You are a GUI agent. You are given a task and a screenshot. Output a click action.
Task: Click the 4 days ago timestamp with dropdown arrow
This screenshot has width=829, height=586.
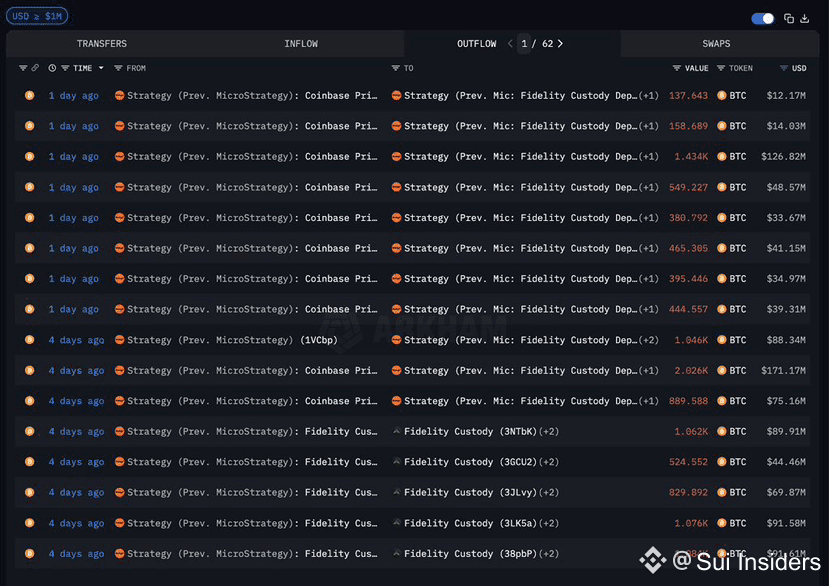[x=75, y=339]
